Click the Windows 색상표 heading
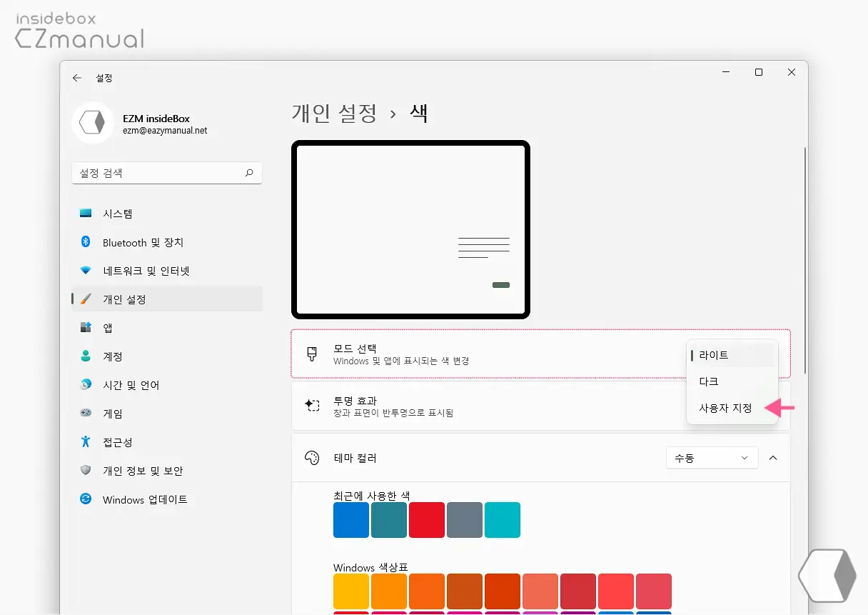This screenshot has height=615, width=868. tap(370, 567)
